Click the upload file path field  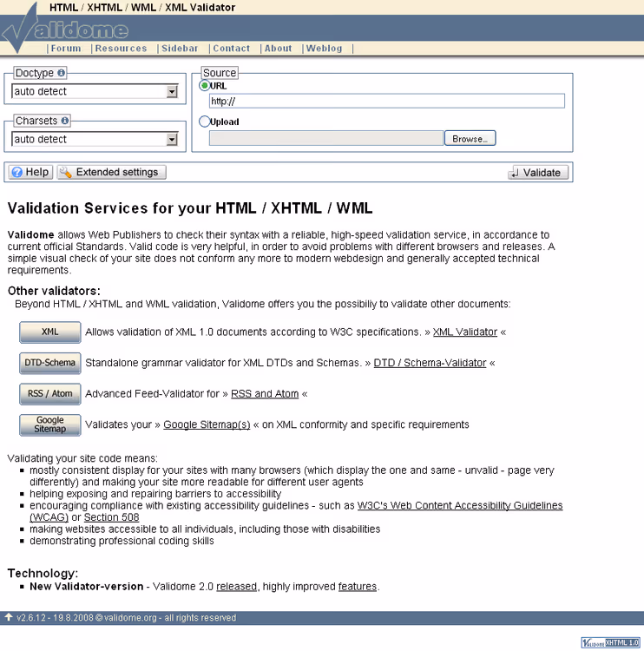[326, 138]
